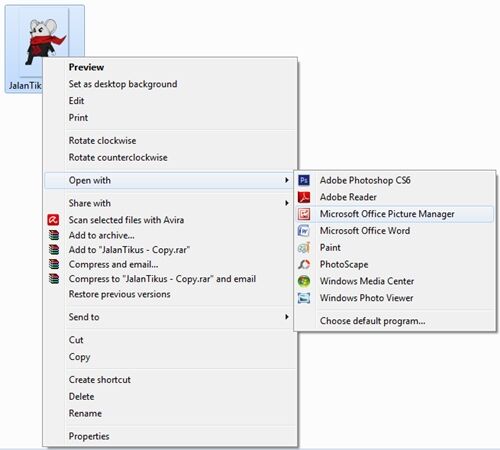Expand the Send to submenu arrow
The height and width of the screenshot is (450, 500).
tap(286, 317)
